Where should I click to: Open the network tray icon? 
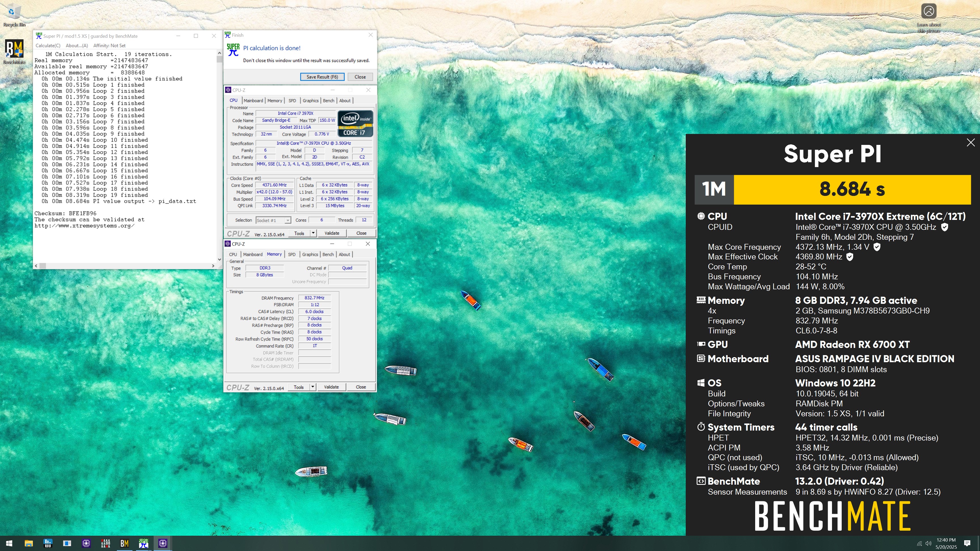coord(919,543)
